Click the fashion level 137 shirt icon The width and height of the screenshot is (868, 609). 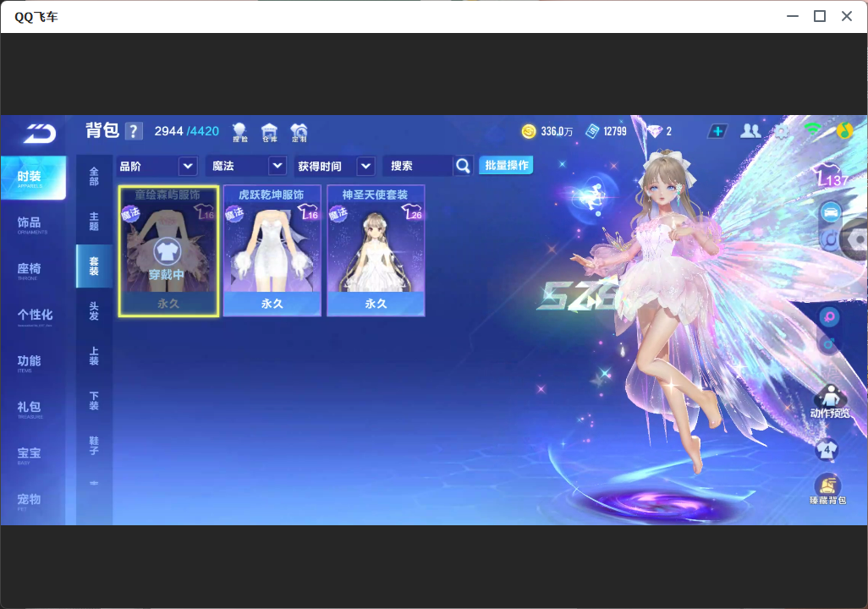pyautogui.click(x=832, y=175)
